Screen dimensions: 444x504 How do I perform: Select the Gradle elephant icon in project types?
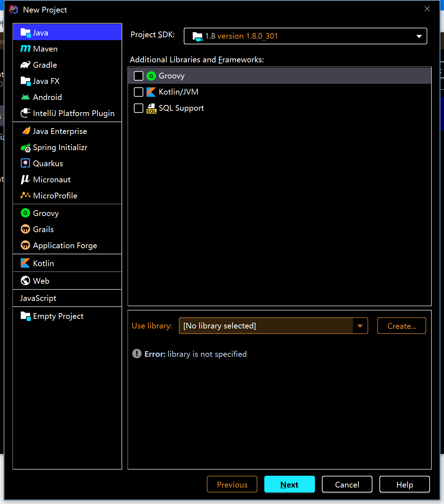pyautogui.click(x=25, y=65)
